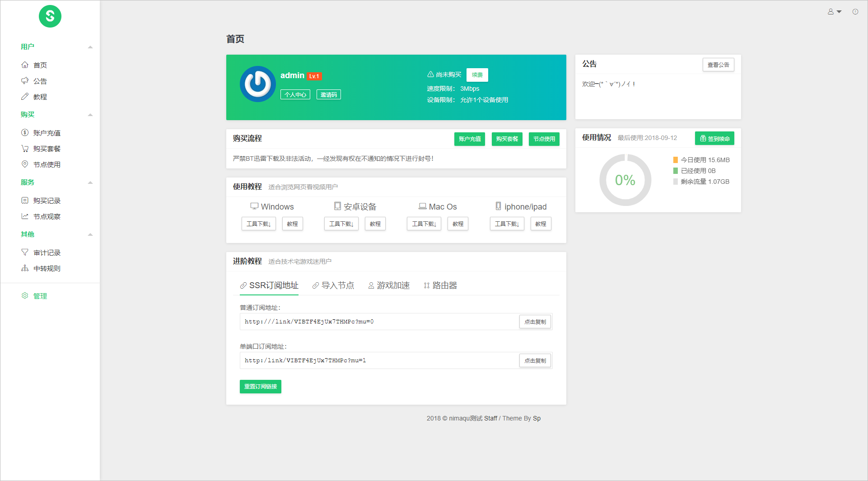Viewport: 868px width, 481px height.
Task: Click the filter icon beside 审计记录
Action: tap(25, 252)
